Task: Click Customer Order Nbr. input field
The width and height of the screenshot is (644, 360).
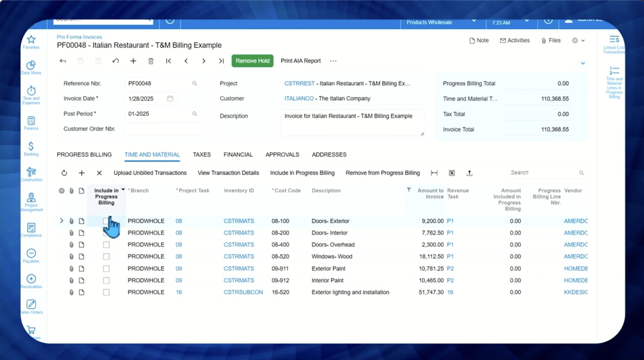Action: (x=163, y=129)
